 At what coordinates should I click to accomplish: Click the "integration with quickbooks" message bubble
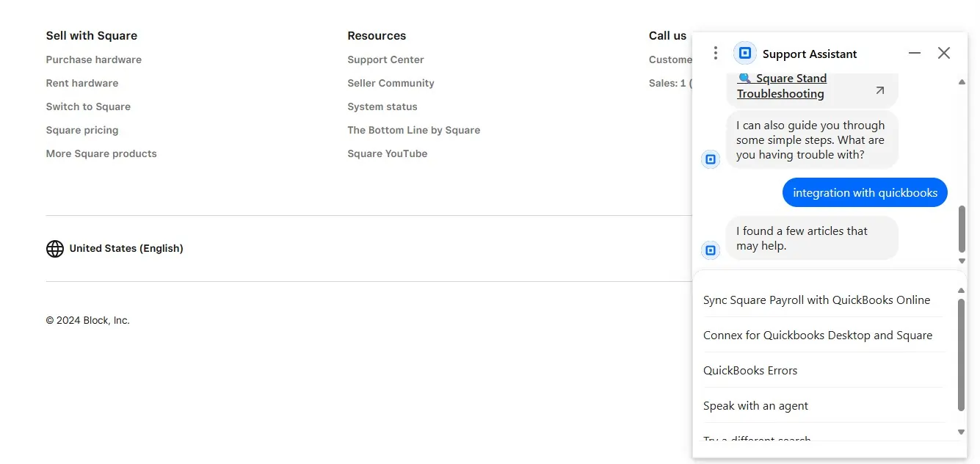pyautogui.click(x=865, y=192)
